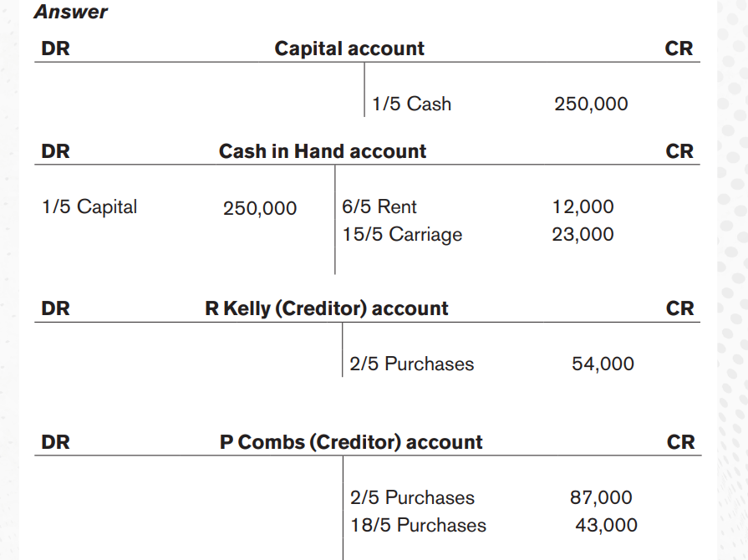Select the 54,000 amount
Viewport: 748px width, 560px height.
603,364
